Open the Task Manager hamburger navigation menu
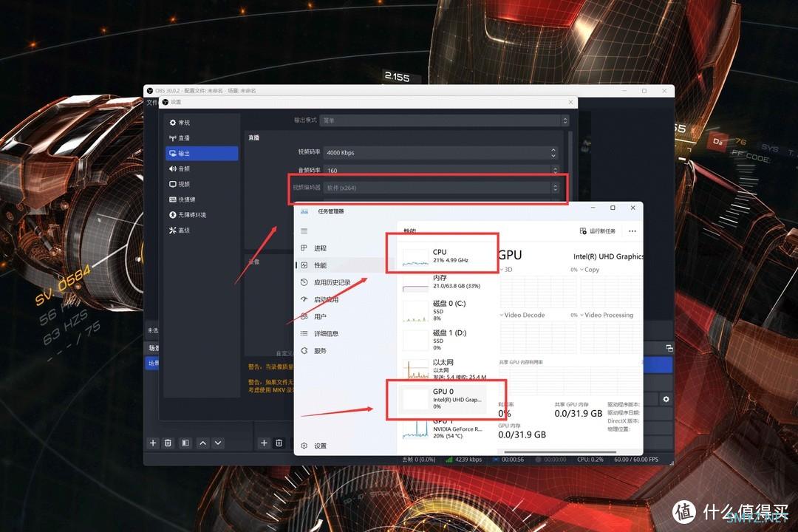798x532 pixels. [304, 231]
